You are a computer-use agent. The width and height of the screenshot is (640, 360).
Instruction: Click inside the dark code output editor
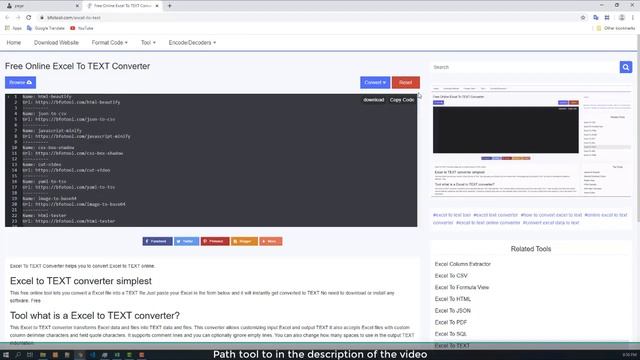tap(211, 160)
